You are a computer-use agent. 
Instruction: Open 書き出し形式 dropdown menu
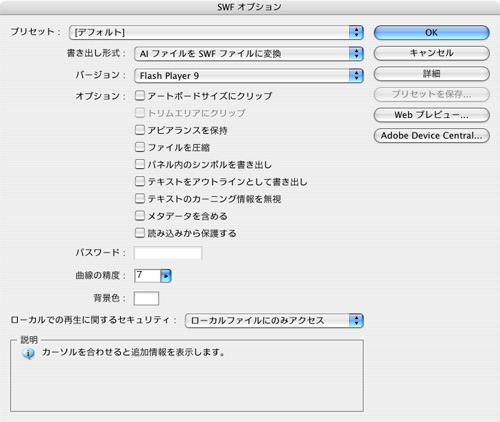coord(249,54)
